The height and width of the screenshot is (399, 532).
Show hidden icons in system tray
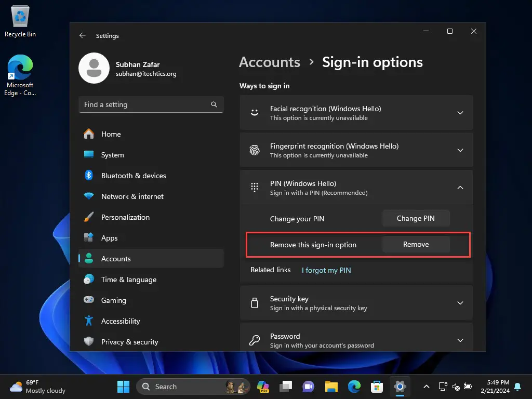coord(427,387)
